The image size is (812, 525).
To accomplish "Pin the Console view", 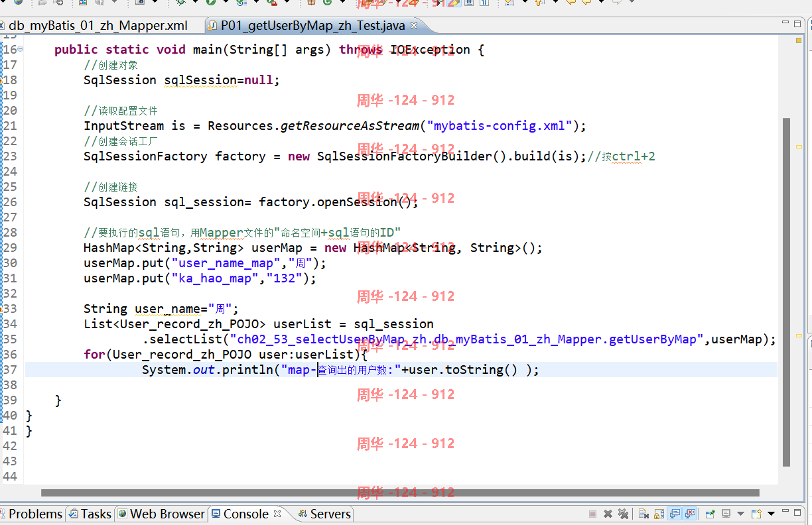I will click(x=710, y=514).
